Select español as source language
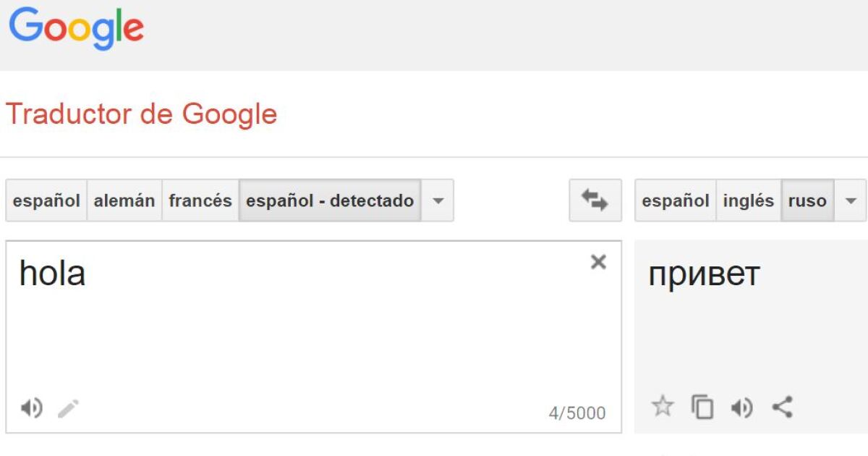The width and height of the screenshot is (868, 456). coord(46,200)
